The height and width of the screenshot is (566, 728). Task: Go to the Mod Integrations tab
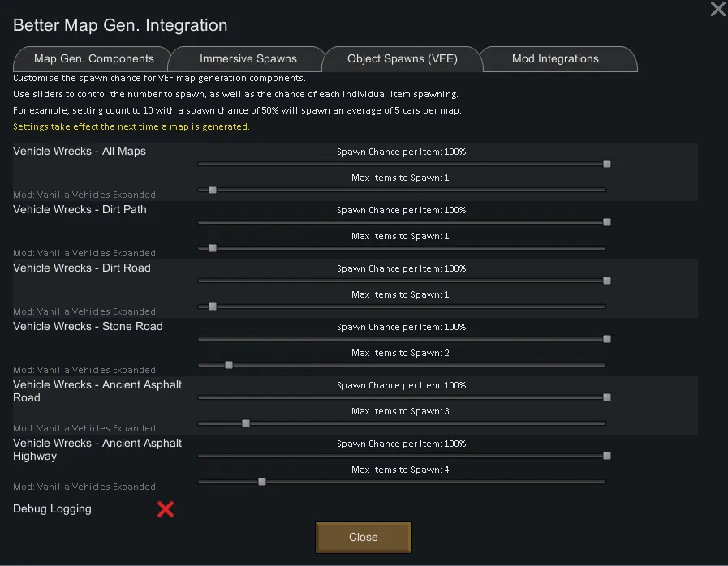555,59
